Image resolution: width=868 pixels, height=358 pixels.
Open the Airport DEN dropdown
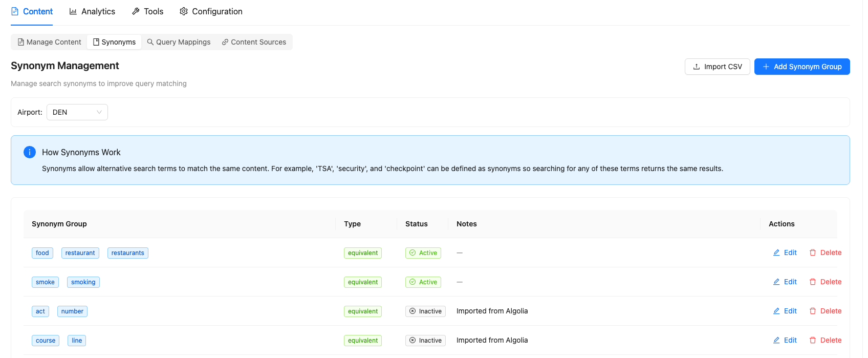(77, 112)
